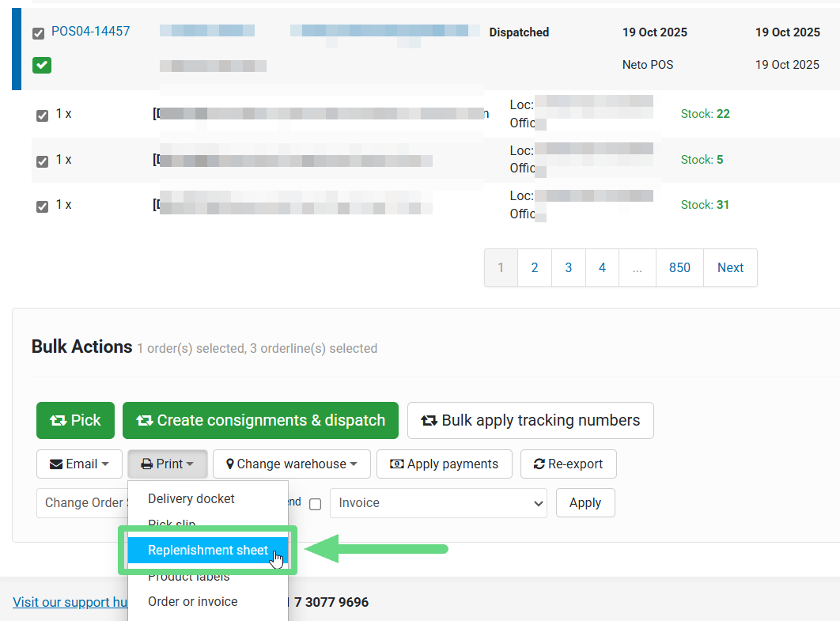This screenshot has width=840, height=621.
Task: Click the Apply payments button
Action: [x=444, y=464]
